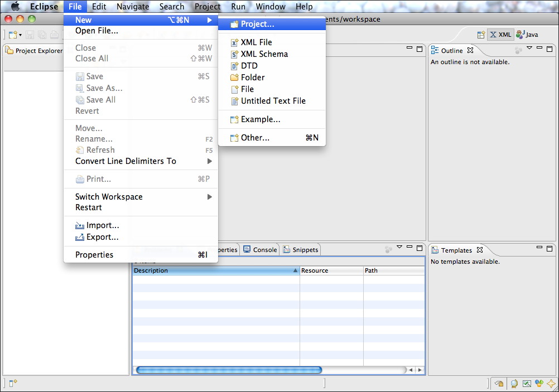Open the Navigate menu
This screenshot has width=559, height=392.
[x=133, y=7]
